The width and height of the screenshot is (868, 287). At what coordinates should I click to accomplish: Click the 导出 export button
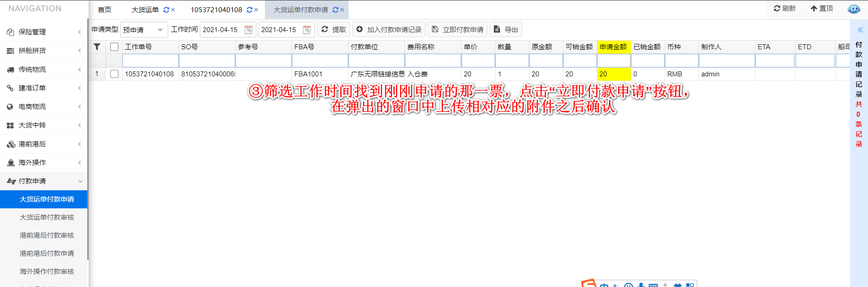(x=506, y=29)
